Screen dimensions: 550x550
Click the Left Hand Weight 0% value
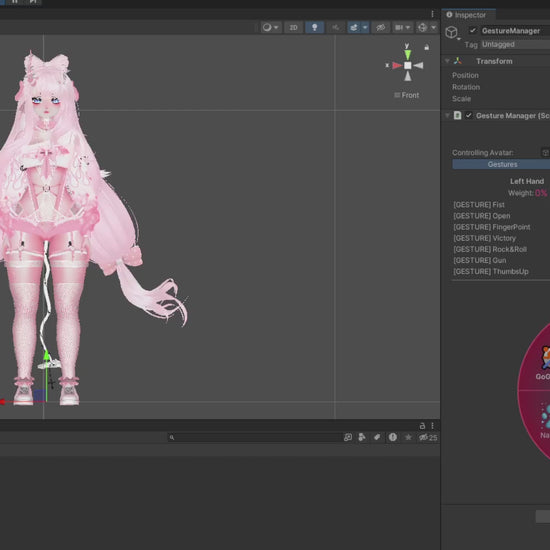[541, 193]
